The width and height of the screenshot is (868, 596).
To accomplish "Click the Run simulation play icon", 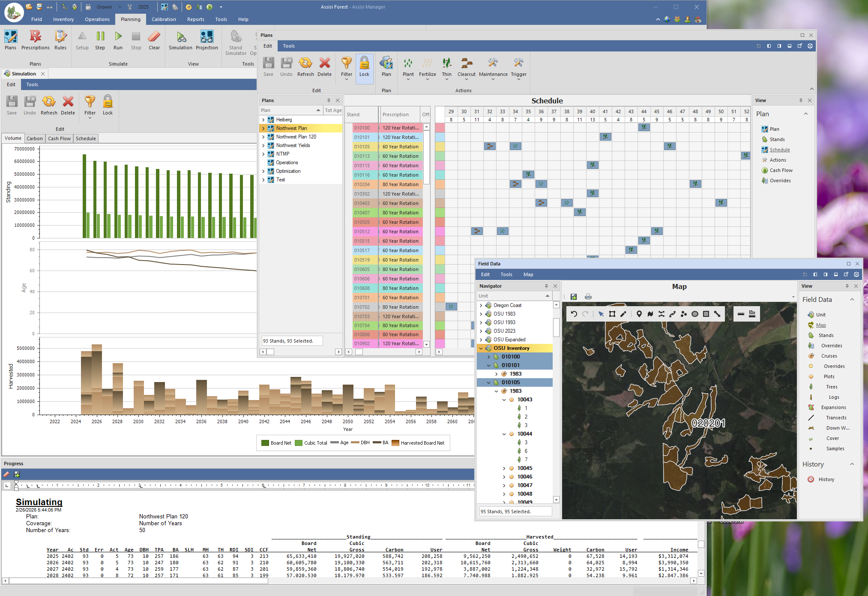I will [118, 40].
